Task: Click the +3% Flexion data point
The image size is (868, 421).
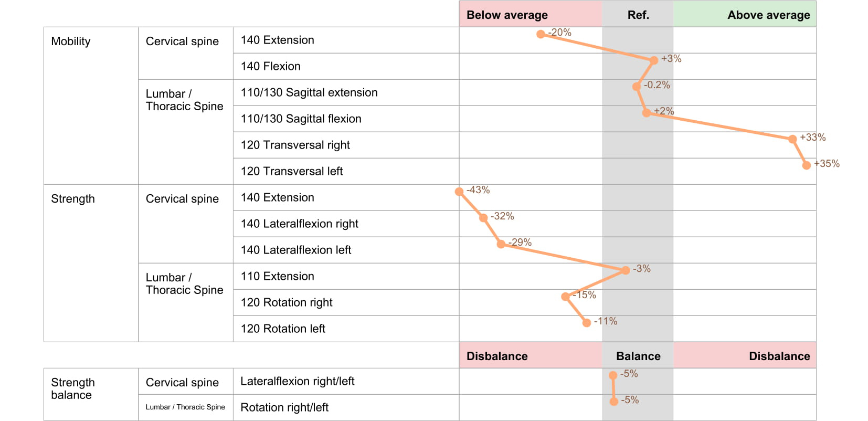Action: (653, 60)
